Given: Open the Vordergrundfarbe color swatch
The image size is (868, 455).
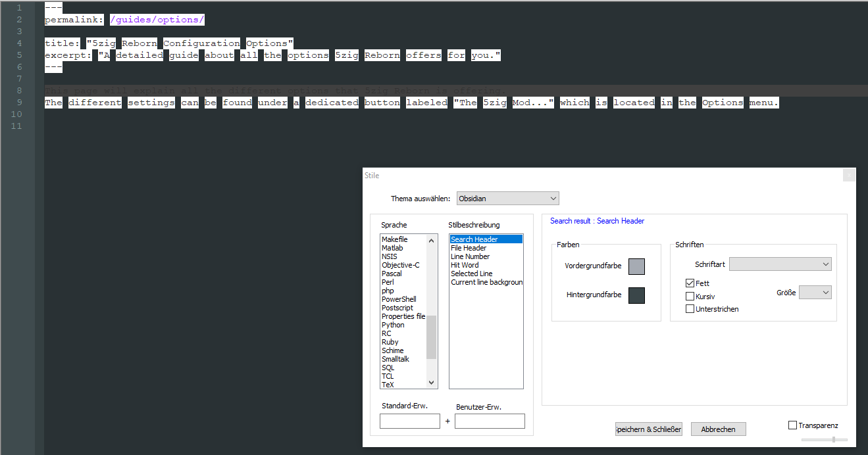Looking at the screenshot, I should tap(636, 266).
